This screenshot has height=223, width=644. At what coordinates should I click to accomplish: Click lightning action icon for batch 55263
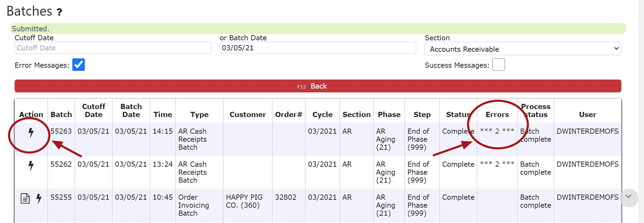(31, 132)
